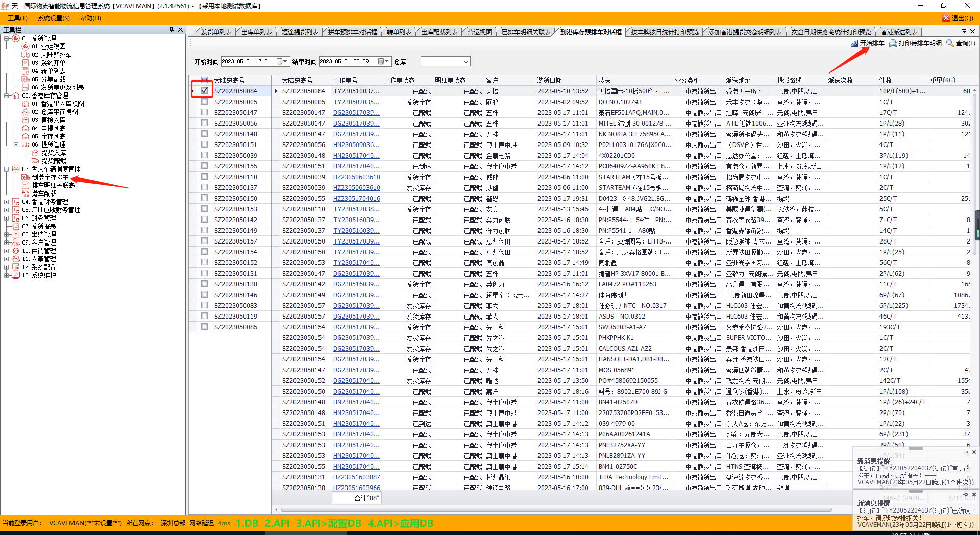
Task: Pin the top 新消息提醒 notification
Action: coord(965,452)
